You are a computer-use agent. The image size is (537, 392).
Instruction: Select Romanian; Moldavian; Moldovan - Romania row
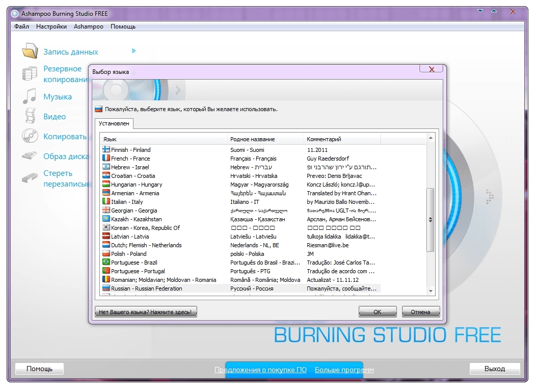click(241, 280)
